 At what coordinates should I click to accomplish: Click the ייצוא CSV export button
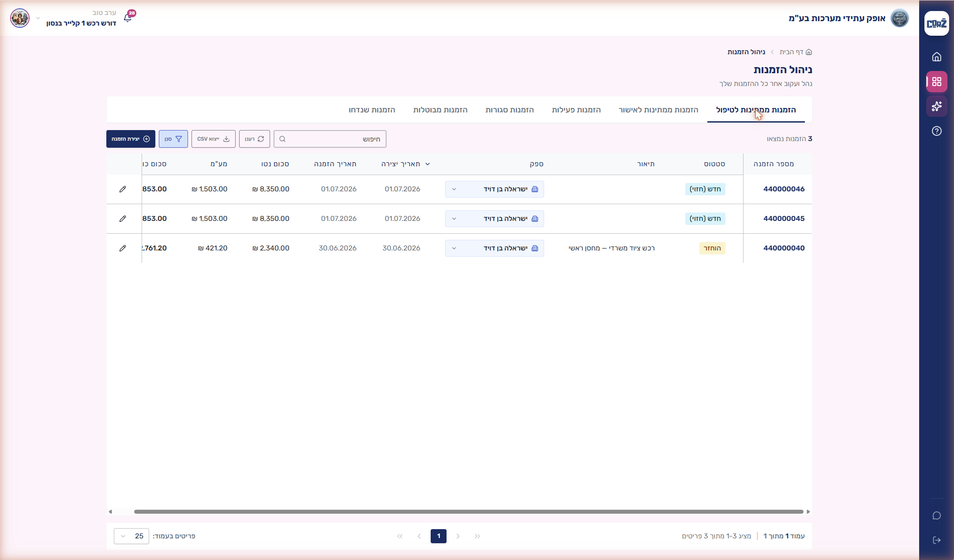tap(214, 139)
